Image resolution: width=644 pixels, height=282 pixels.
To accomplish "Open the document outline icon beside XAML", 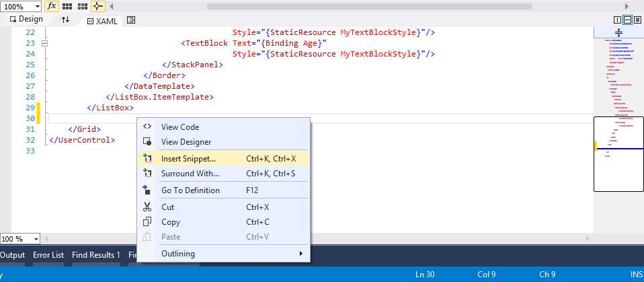I will pos(131,20).
